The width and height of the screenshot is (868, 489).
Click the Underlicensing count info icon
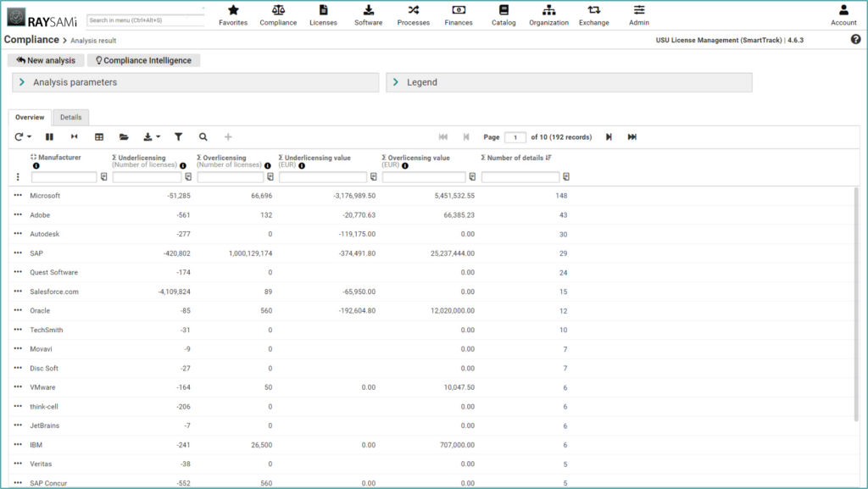(x=183, y=165)
